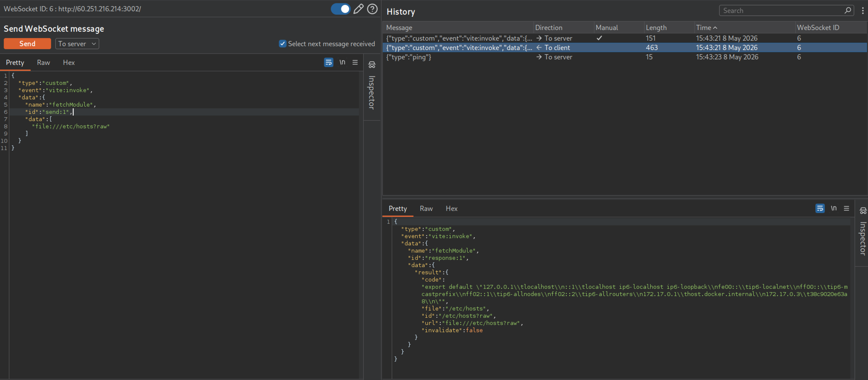Toggle word wrap in history response viewer
Viewport: 868px width, 380px height.
820,208
